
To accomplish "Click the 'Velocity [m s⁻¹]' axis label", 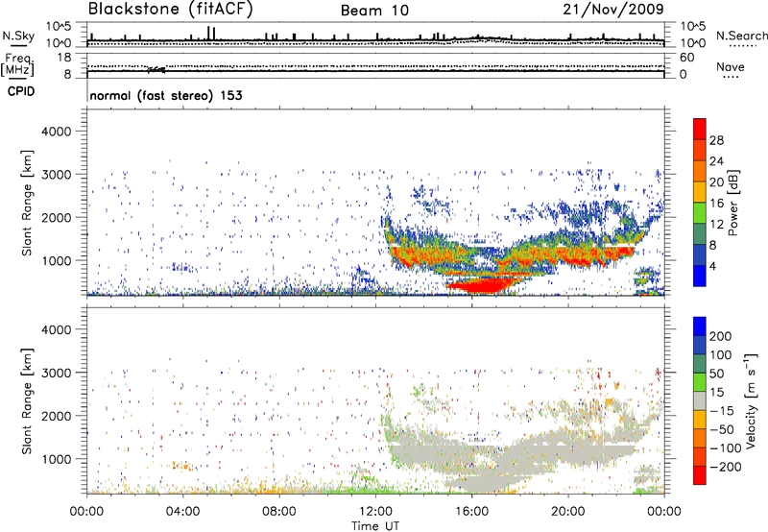I will point(751,400).
